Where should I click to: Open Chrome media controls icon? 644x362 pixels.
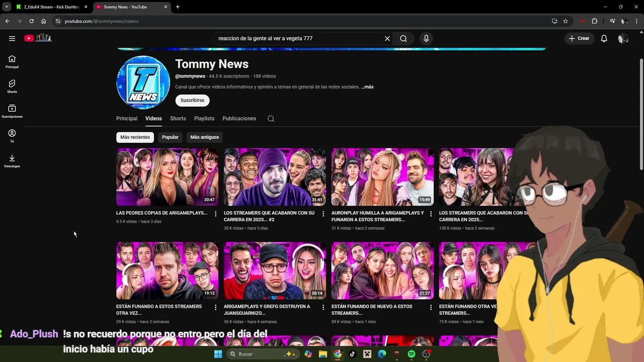tap(612, 21)
